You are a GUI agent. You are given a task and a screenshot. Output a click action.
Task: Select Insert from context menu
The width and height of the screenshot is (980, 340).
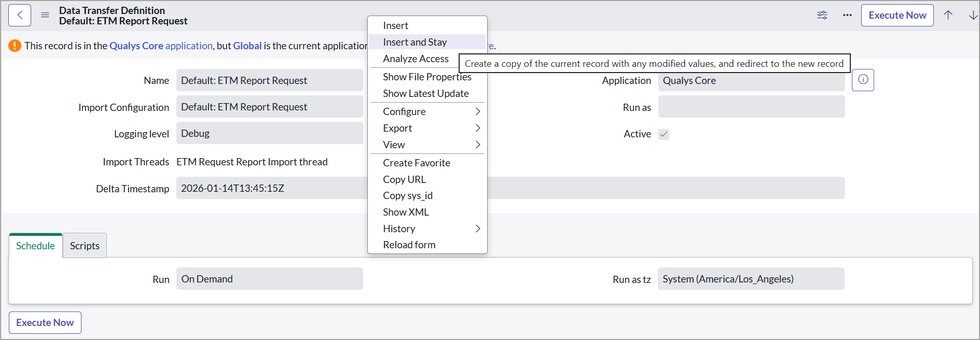pyautogui.click(x=427, y=25)
